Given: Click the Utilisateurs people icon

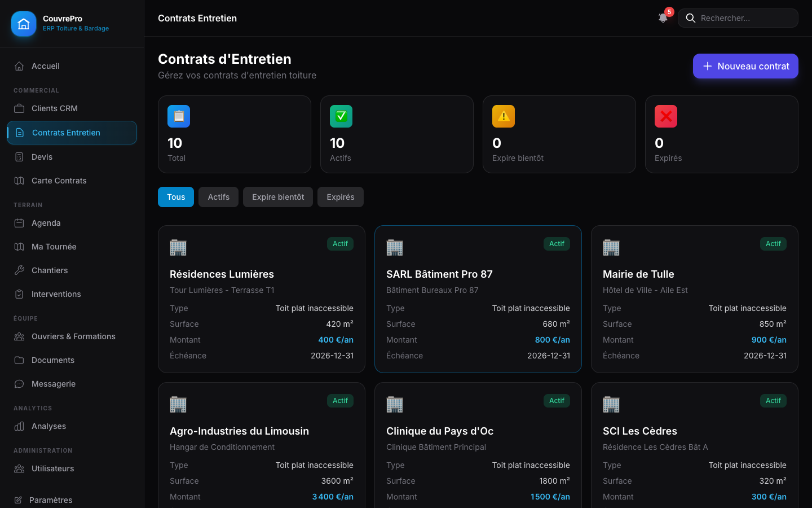Looking at the screenshot, I should (x=19, y=468).
